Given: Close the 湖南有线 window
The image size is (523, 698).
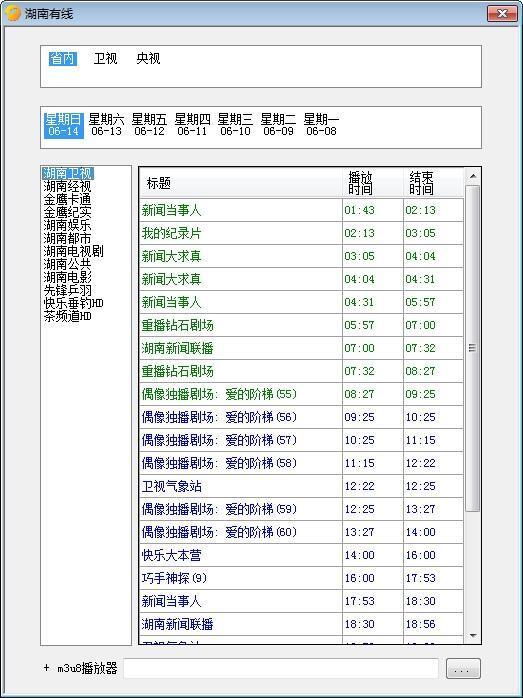Looking at the screenshot, I should (502, 13).
